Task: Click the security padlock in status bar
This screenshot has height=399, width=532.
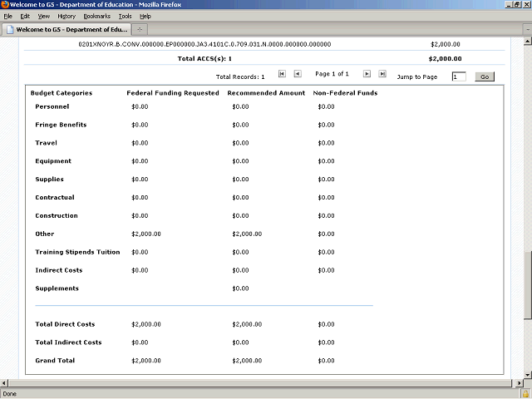Action: click(526, 393)
